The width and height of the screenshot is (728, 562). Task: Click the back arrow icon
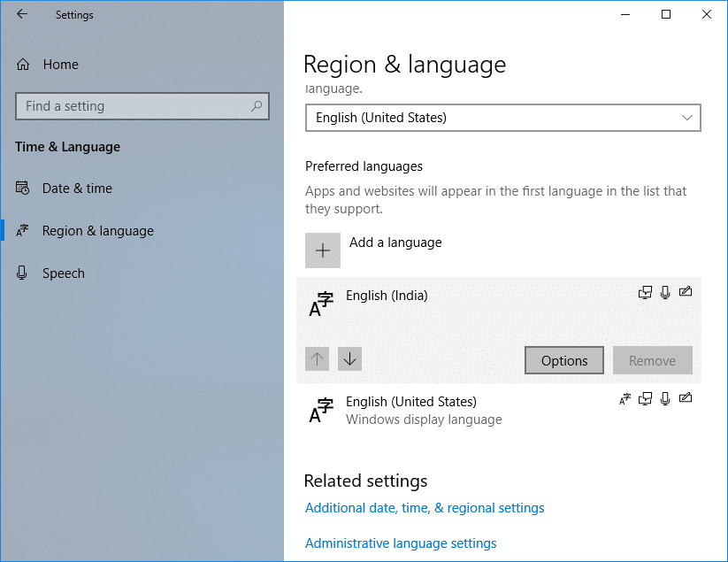[21, 14]
